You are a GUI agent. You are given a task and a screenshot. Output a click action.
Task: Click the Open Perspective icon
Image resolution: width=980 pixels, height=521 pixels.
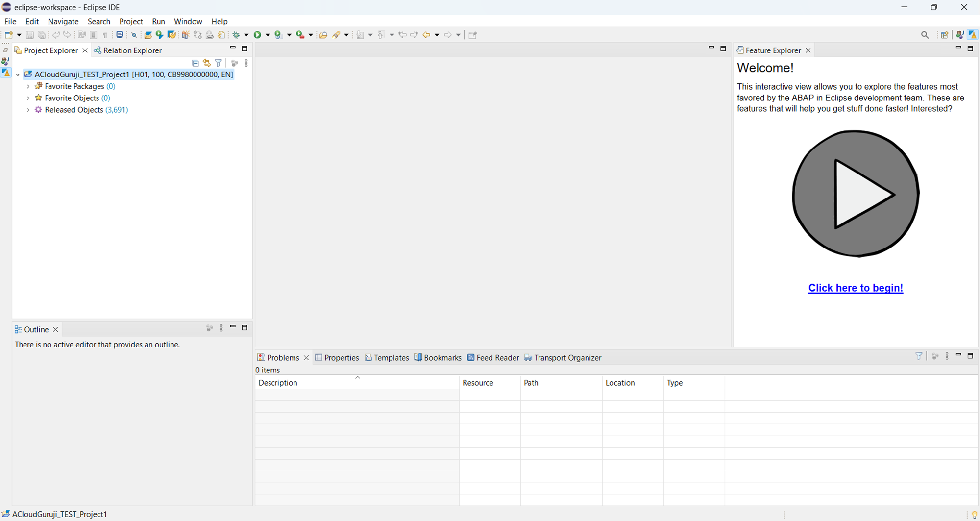click(944, 35)
